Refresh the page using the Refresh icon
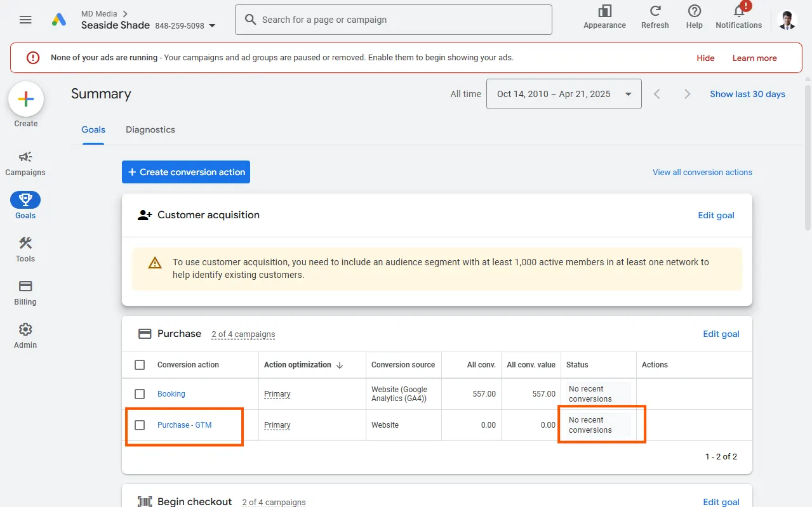Image resolution: width=812 pixels, height=507 pixels. point(655,11)
